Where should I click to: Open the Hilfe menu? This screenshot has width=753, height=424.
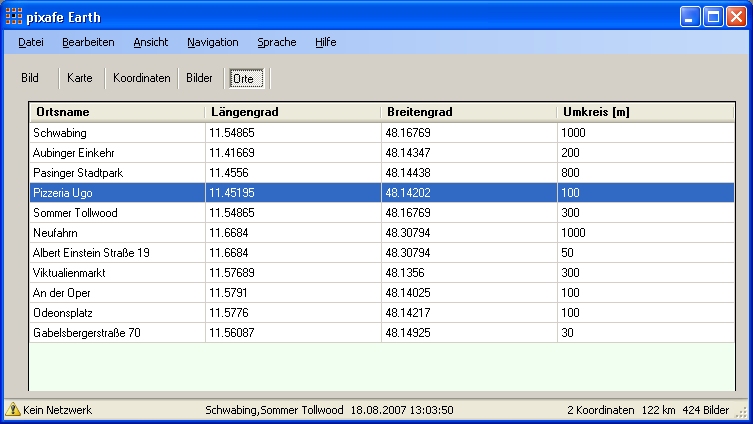click(325, 42)
